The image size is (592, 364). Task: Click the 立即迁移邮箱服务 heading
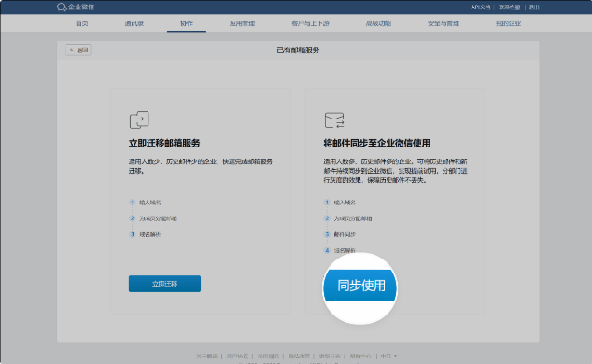(164, 144)
